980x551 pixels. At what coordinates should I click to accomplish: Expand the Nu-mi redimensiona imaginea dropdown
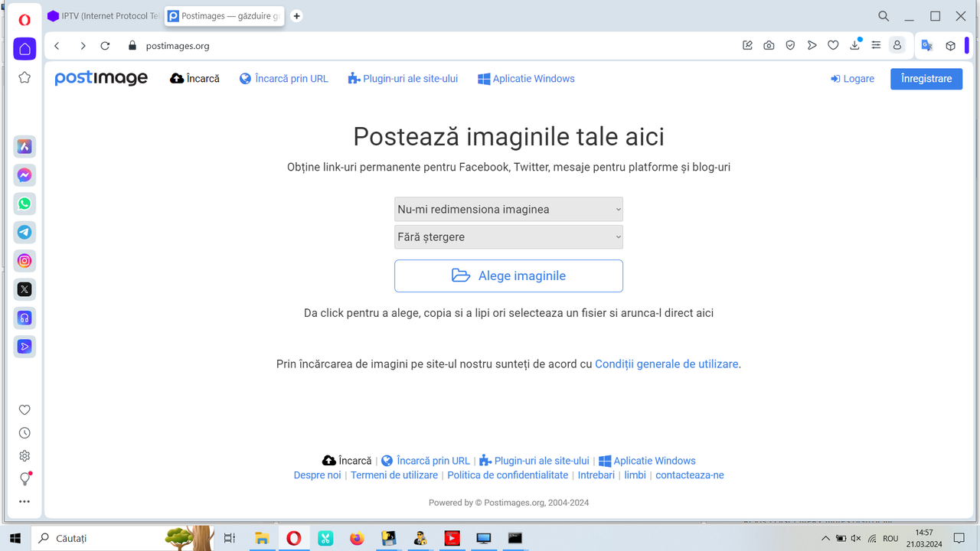pos(508,210)
